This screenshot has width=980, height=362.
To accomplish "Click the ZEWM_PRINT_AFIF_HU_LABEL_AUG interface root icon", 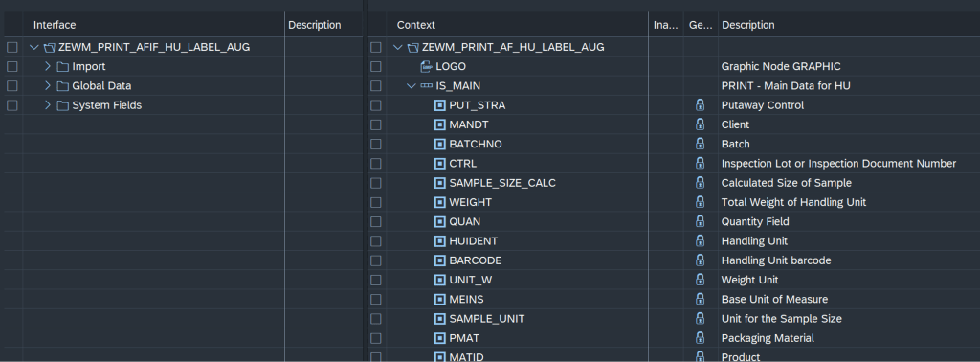I will pyautogui.click(x=50, y=48).
